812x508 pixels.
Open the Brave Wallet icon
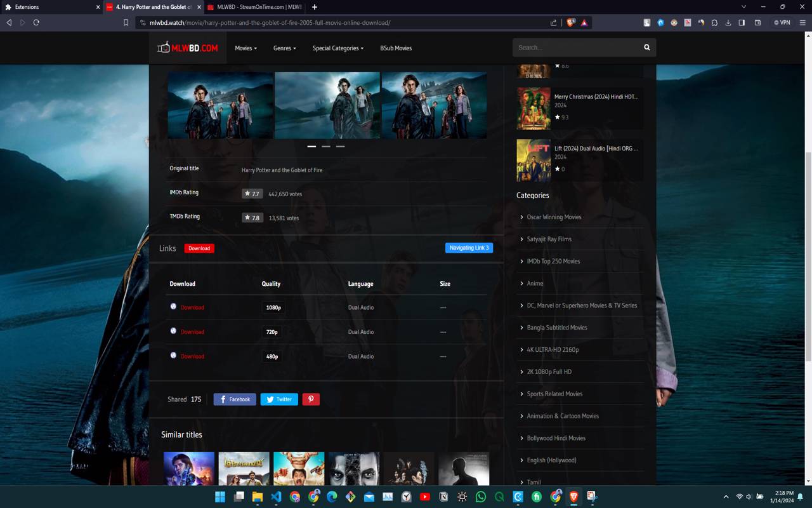click(x=757, y=22)
